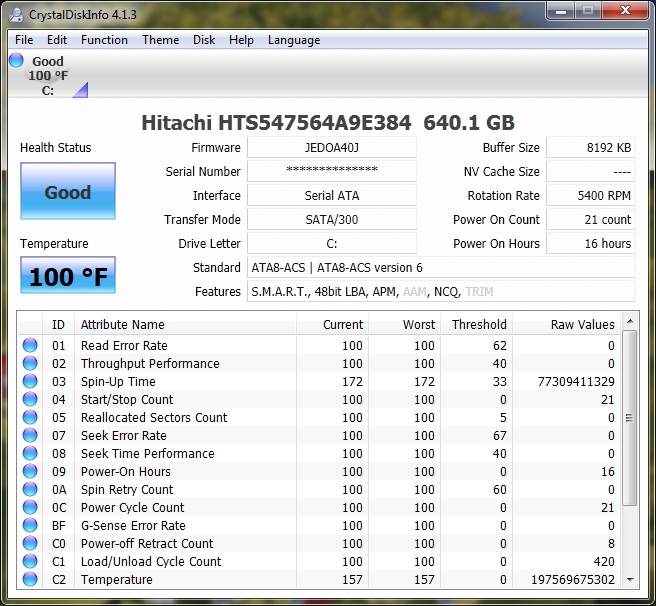Click the Reallocated Sectors Count attribute name
656x606 pixels.
coord(154,417)
